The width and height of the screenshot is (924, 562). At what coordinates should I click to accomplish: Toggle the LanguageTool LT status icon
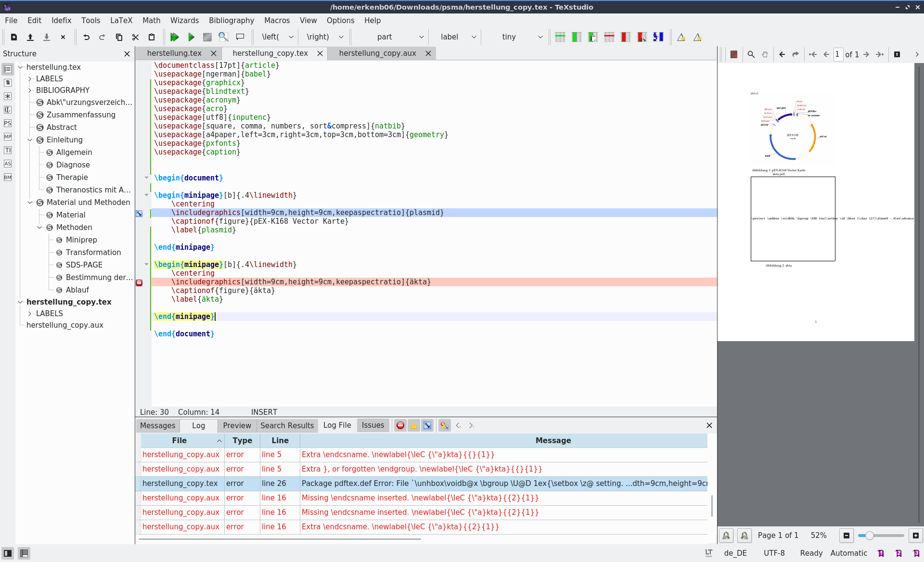tap(709, 553)
